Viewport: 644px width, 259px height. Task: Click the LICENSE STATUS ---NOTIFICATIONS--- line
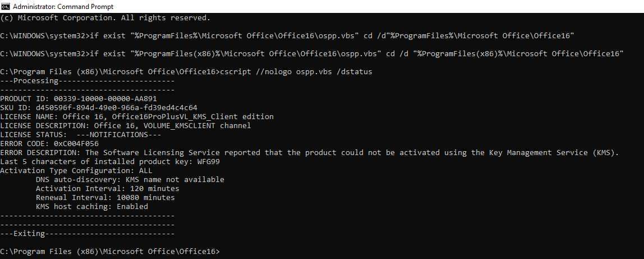[81, 135]
